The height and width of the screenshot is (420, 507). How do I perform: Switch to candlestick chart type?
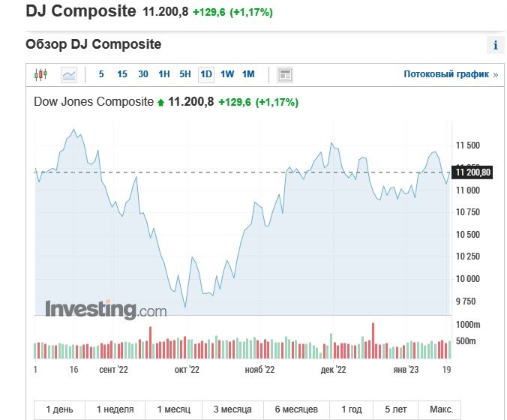pos(40,74)
